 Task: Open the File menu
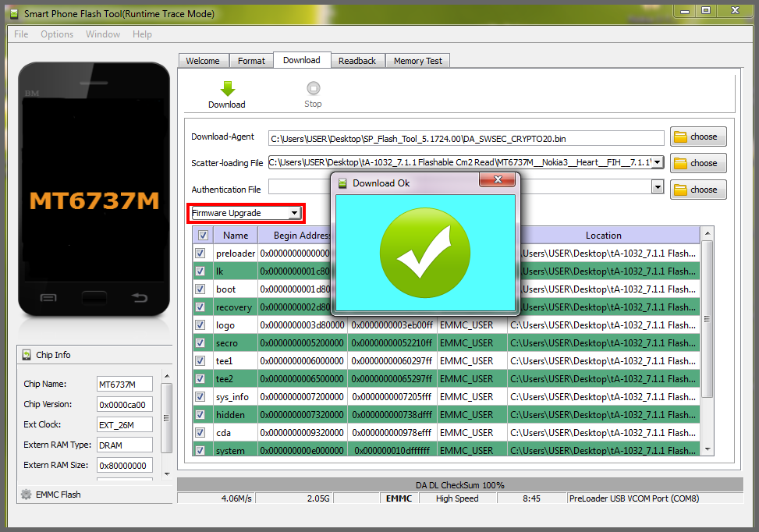click(x=21, y=34)
